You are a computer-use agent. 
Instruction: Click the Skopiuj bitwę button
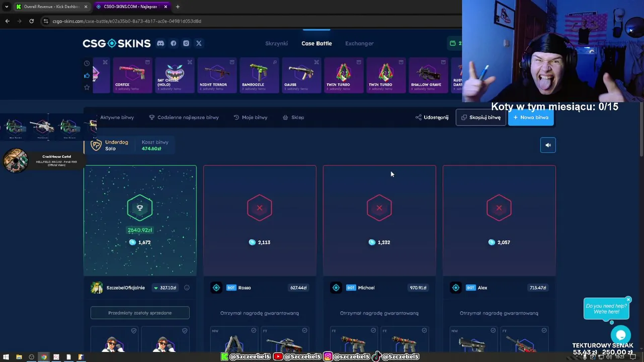click(x=481, y=117)
